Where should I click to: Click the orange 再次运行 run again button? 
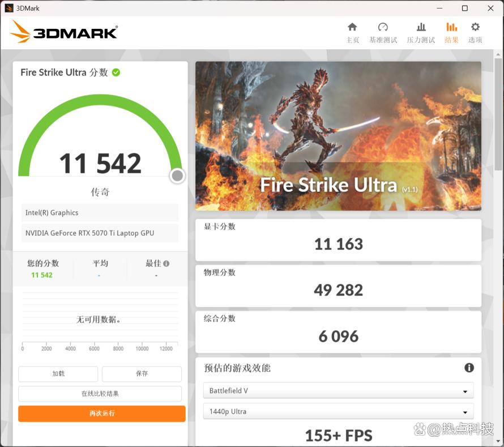pyautogui.click(x=101, y=414)
